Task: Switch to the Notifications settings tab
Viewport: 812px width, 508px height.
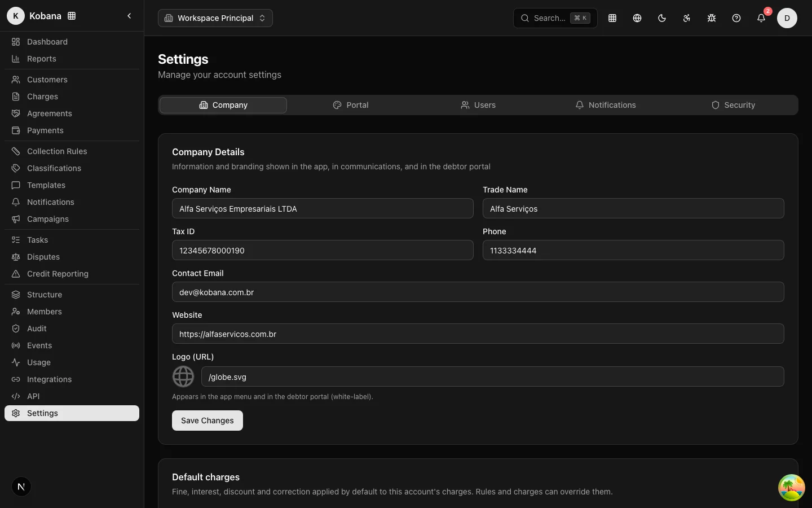Action: 606,105
